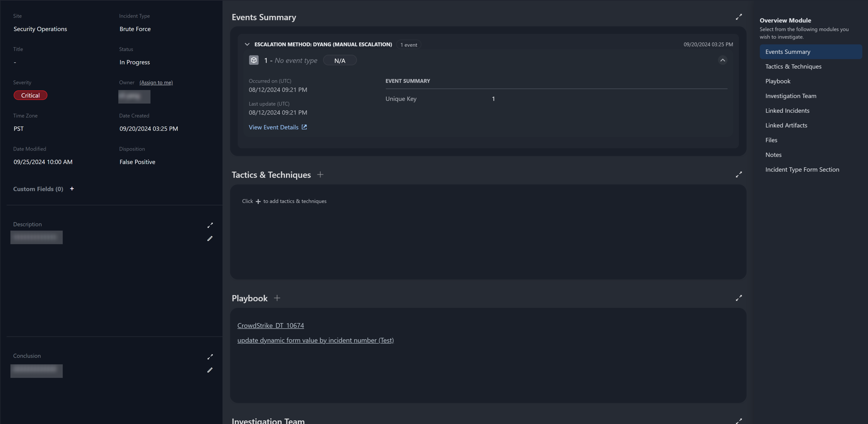
Task: Click the Critical severity badge
Action: (x=30, y=95)
